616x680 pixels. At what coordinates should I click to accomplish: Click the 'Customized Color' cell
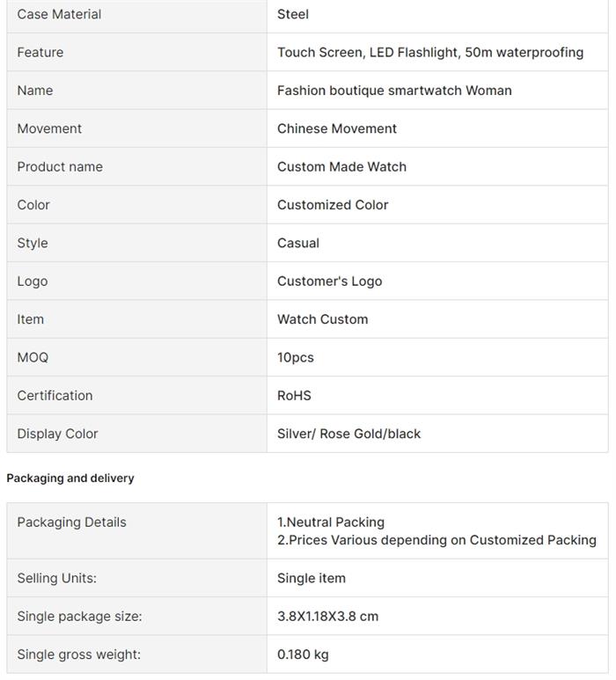pos(333,205)
